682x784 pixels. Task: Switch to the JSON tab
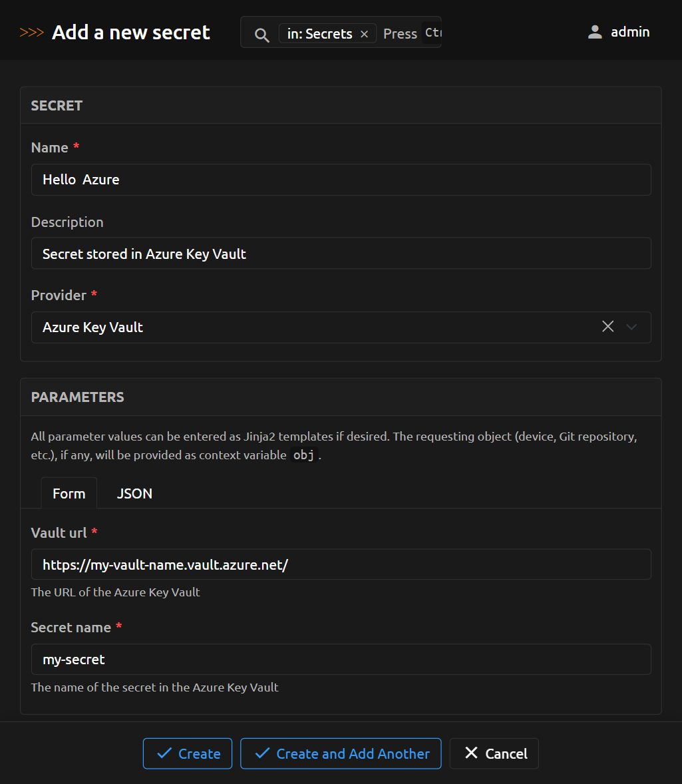[134, 493]
